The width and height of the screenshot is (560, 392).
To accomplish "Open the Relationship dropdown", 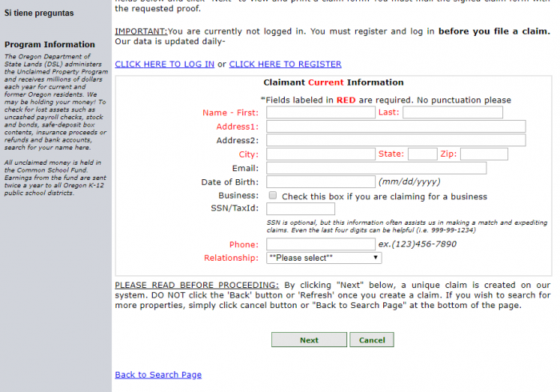I will point(324,258).
